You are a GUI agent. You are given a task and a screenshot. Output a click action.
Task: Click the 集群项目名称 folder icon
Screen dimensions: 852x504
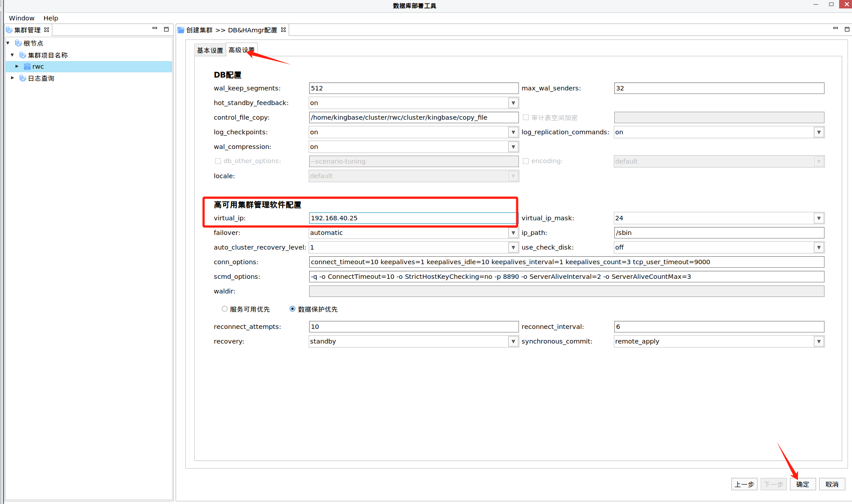coord(23,55)
